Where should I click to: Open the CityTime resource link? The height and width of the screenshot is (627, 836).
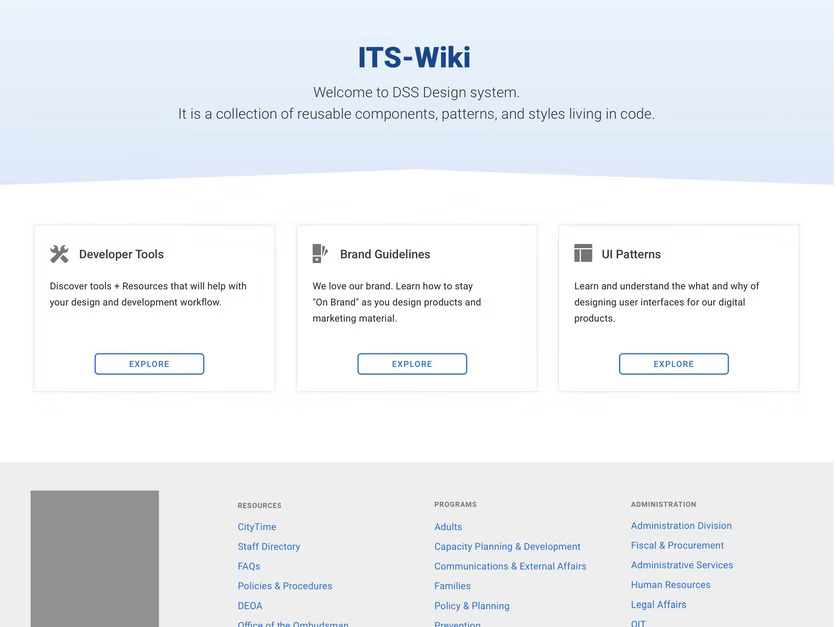coord(257,527)
